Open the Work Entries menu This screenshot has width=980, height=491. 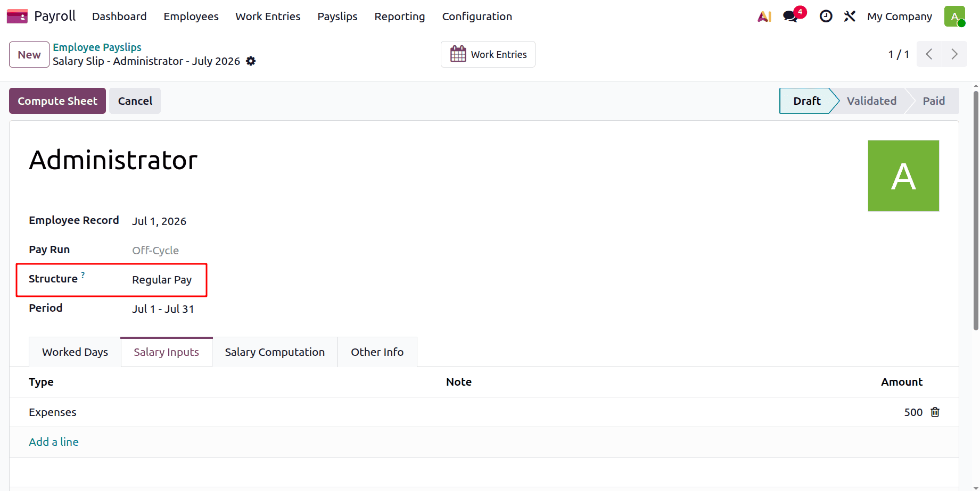(268, 16)
